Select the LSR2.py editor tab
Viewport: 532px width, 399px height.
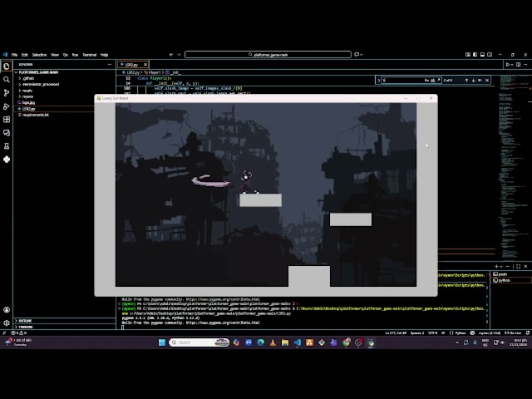pos(133,65)
